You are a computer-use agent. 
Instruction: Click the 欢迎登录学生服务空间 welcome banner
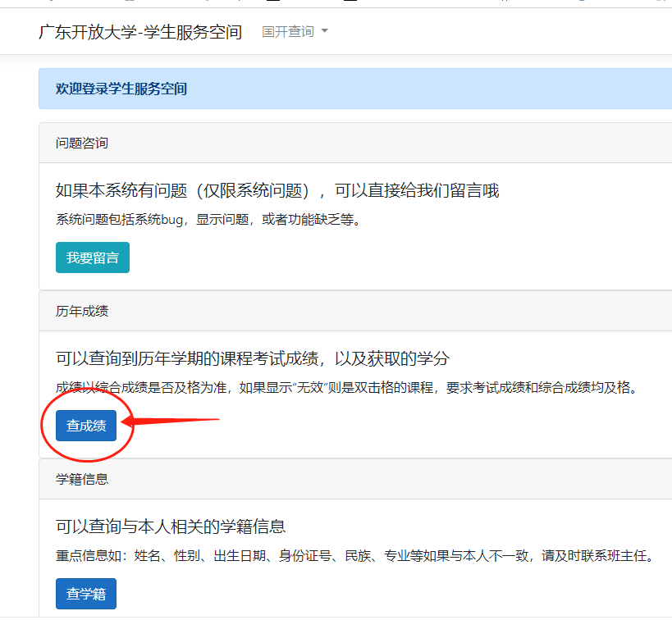click(x=121, y=89)
